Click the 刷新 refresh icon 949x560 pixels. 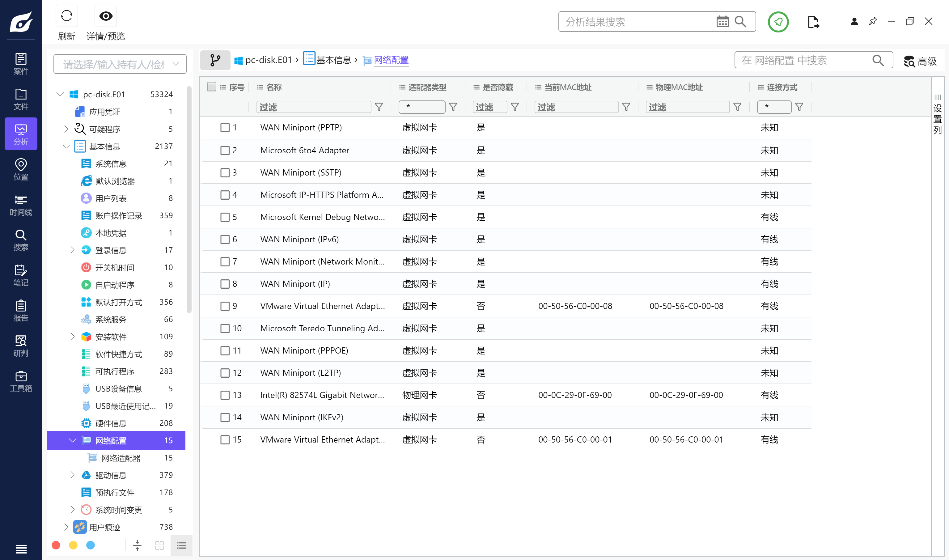(66, 16)
